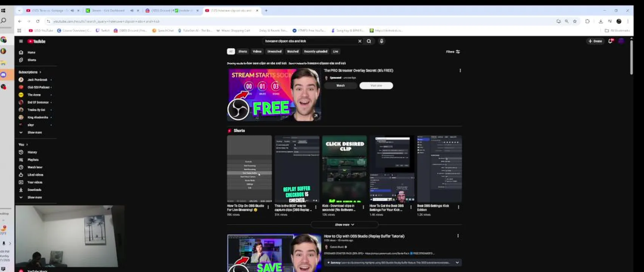The image size is (644, 272).
Task: Open All Bookmarks folder
Action: click(617, 31)
